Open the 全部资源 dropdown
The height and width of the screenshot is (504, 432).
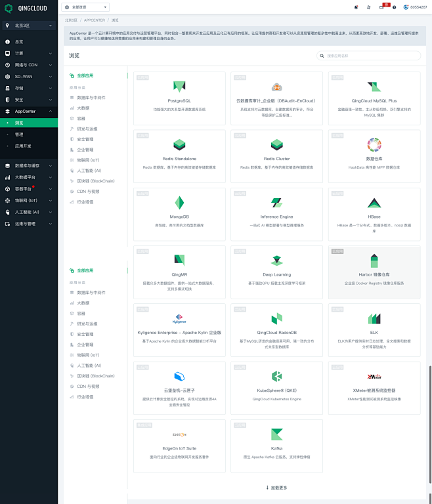click(x=85, y=7)
